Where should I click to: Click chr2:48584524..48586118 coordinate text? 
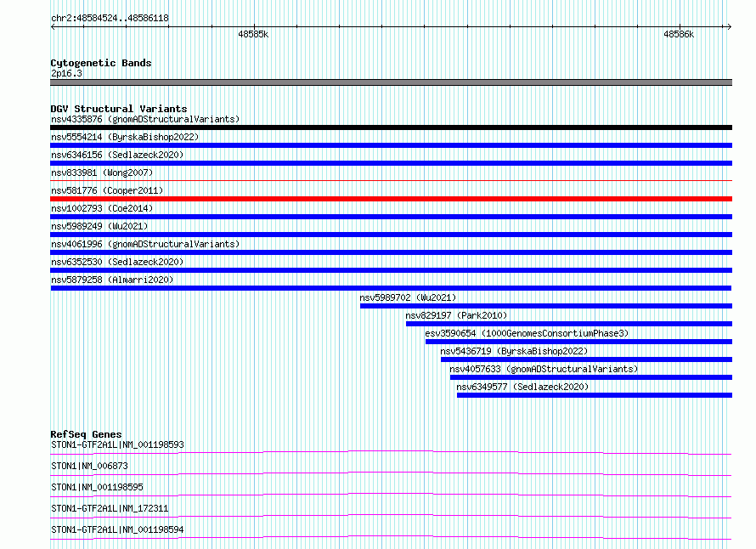pyautogui.click(x=110, y=19)
